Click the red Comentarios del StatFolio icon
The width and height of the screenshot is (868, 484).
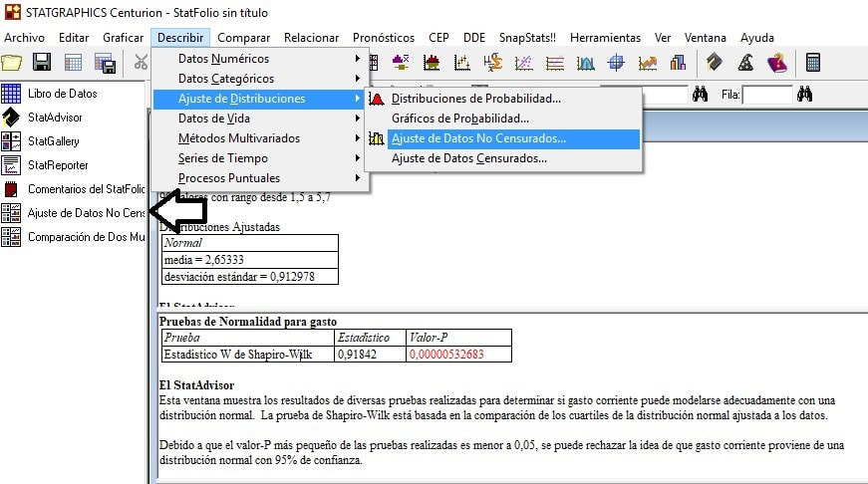pos(11,189)
